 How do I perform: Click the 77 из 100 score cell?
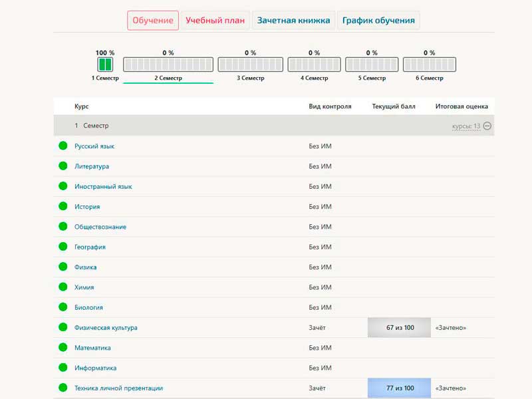(x=400, y=388)
